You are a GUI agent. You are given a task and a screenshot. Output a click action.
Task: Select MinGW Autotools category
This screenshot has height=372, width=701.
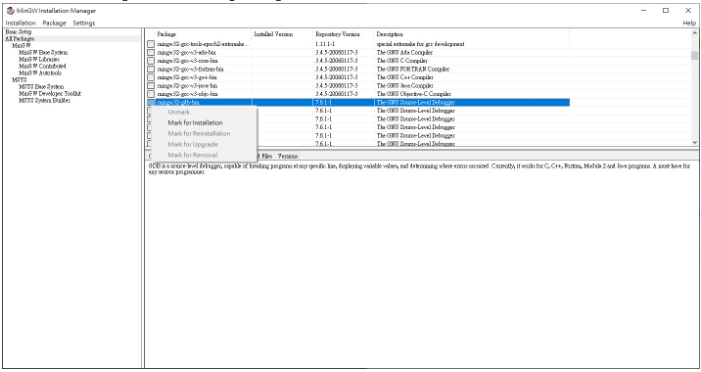tap(40, 73)
